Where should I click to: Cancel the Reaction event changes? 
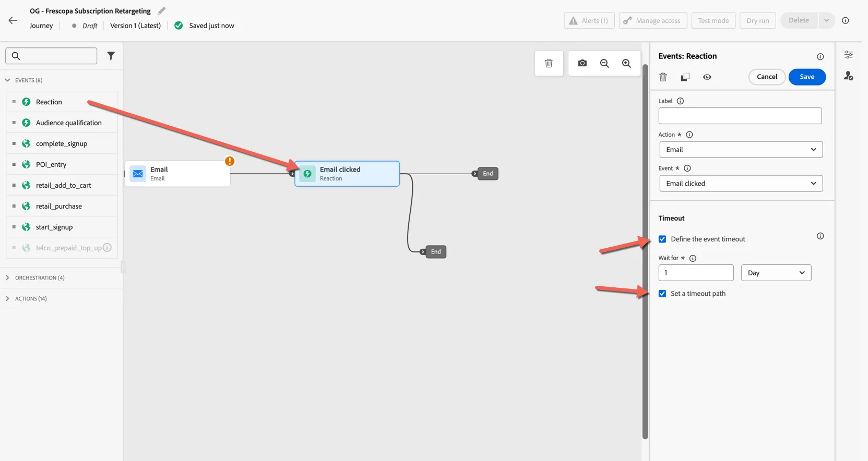(767, 77)
